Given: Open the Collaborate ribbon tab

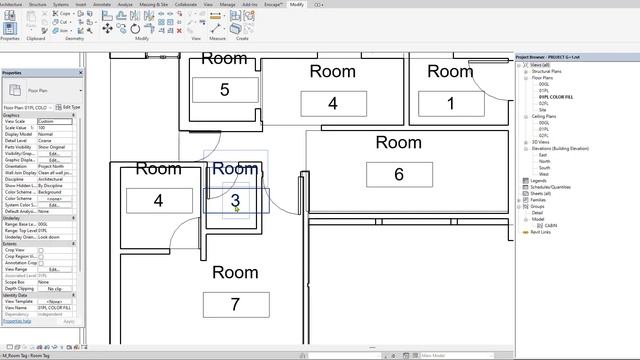Looking at the screenshot, I should click(186, 4).
